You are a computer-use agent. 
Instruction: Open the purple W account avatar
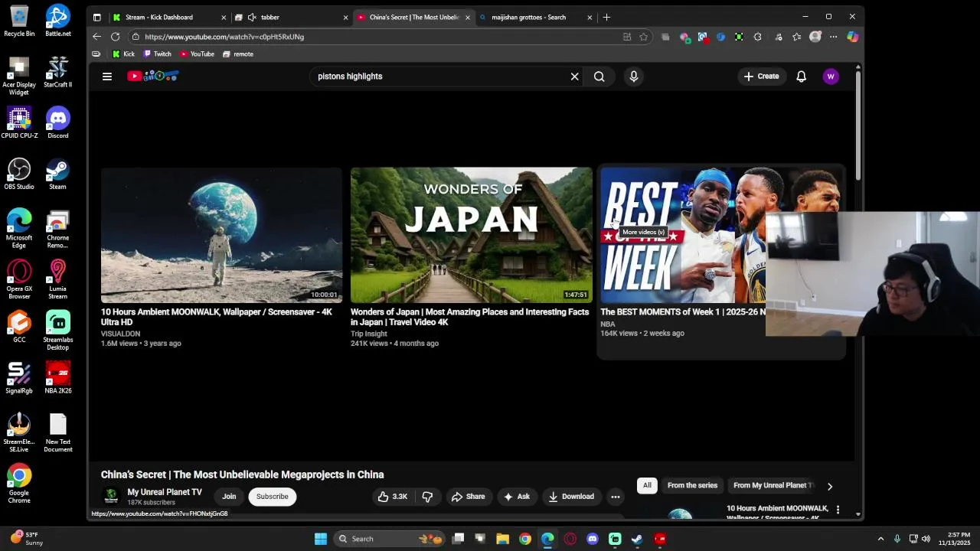coord(831,77)
